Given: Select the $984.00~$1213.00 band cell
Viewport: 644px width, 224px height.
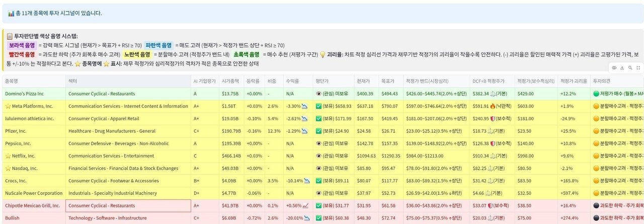Looking at the screenshot, I should coord(436,156).
